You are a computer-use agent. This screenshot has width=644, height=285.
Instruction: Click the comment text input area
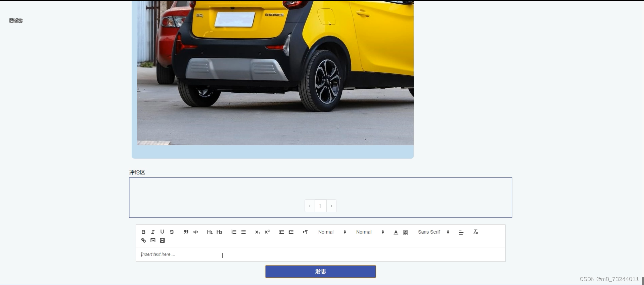[x=320, y=254]
